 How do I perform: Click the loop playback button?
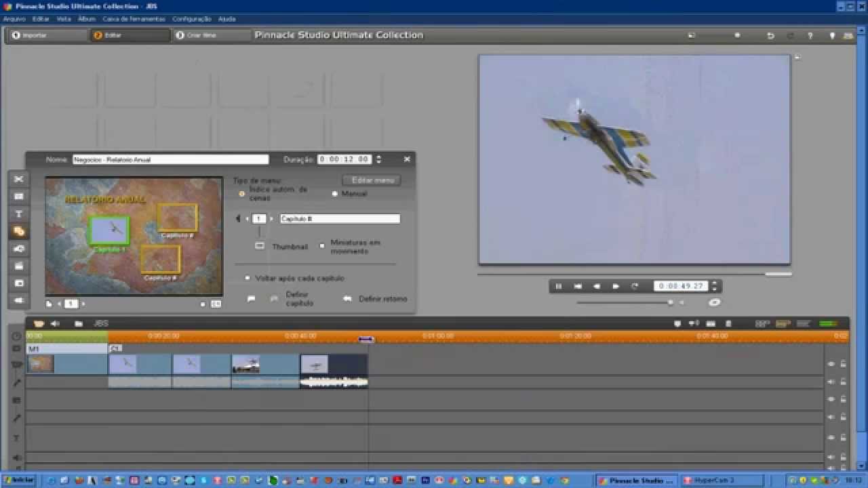tap(635, 286)
